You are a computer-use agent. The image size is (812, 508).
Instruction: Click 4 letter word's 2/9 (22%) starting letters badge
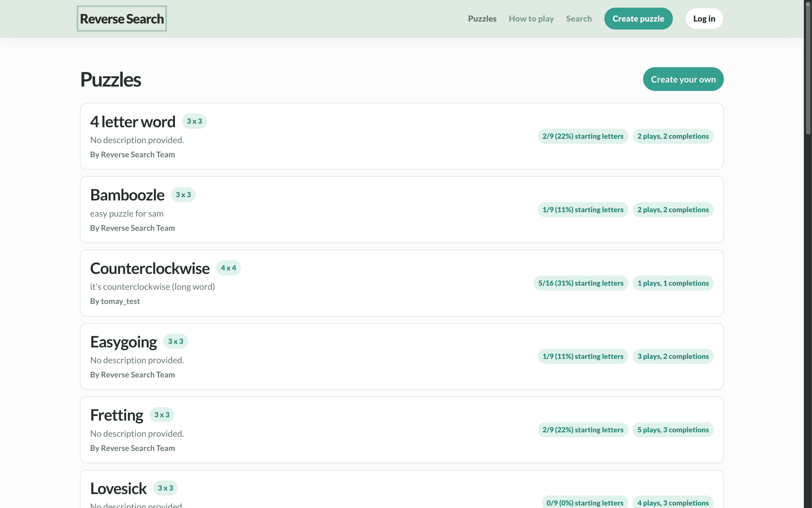(583, 136)
